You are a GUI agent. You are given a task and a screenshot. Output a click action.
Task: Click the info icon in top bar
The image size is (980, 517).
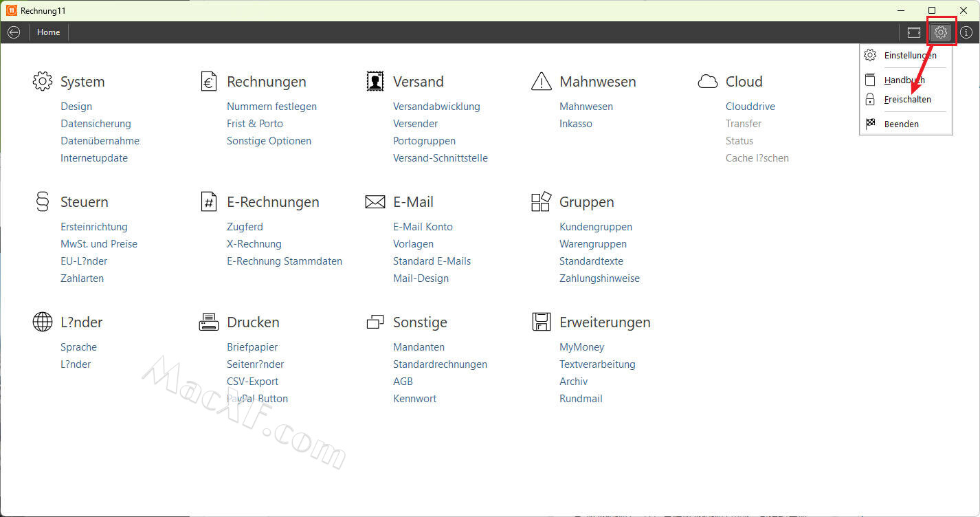pyautogui.click(x=966, y=32)
